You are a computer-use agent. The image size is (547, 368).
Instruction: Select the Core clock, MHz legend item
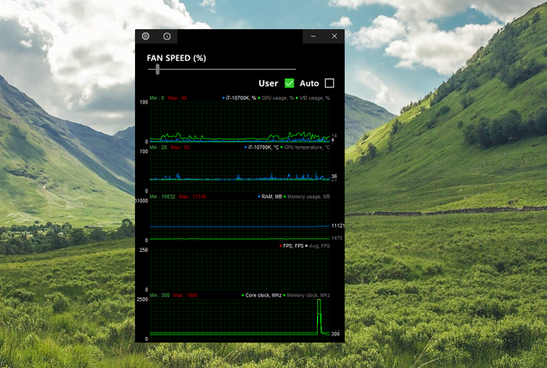(x=262, y=295)
